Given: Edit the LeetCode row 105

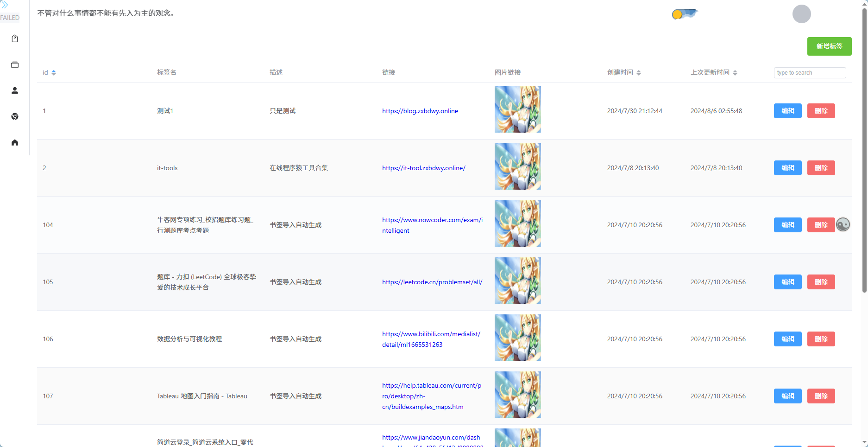Looking at the screenshot, I should coord(787,282).
